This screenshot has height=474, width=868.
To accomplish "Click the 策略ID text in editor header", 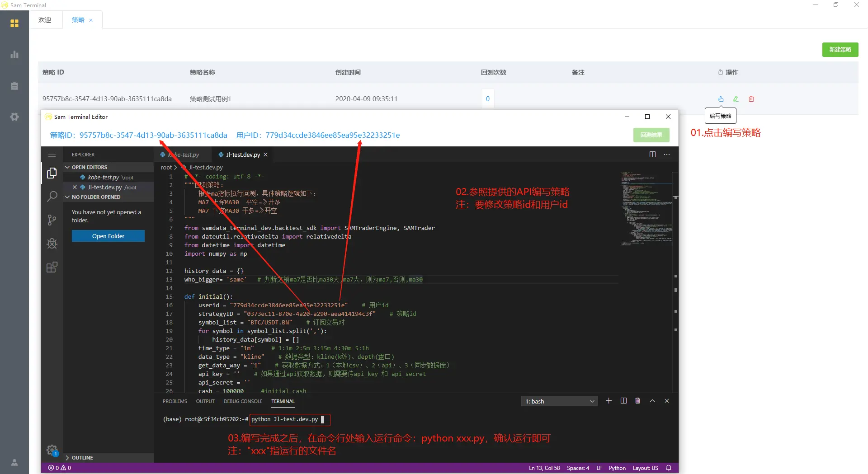I will coord(138,135).
